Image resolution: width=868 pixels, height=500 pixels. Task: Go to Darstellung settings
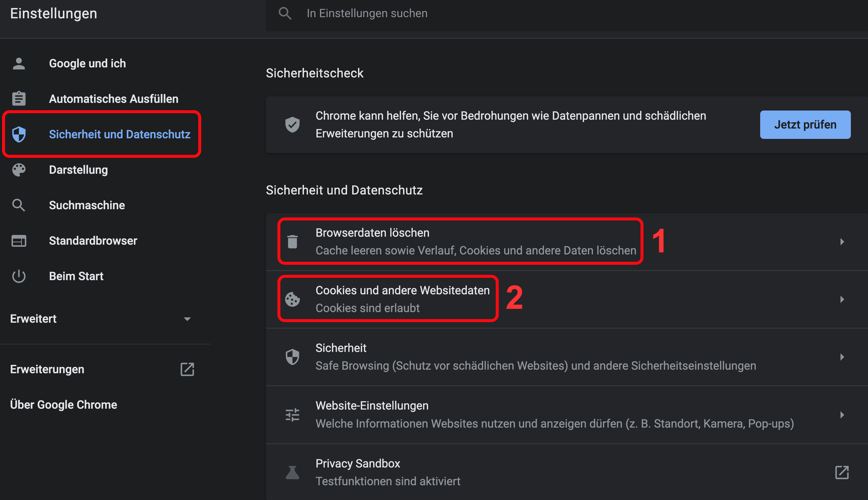click(78, 170)
